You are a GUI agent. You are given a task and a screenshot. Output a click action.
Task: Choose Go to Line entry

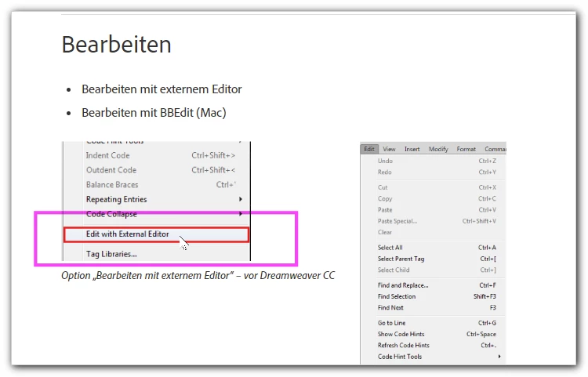pos(437,323)
